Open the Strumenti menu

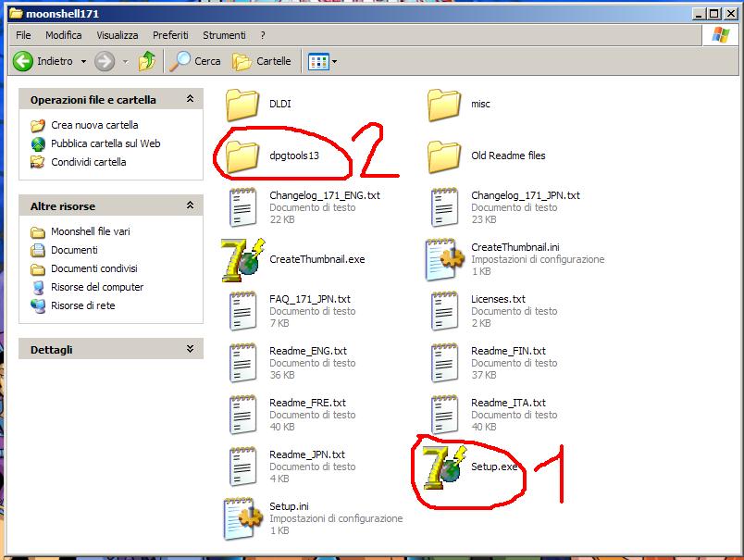(x=225, y=35)
